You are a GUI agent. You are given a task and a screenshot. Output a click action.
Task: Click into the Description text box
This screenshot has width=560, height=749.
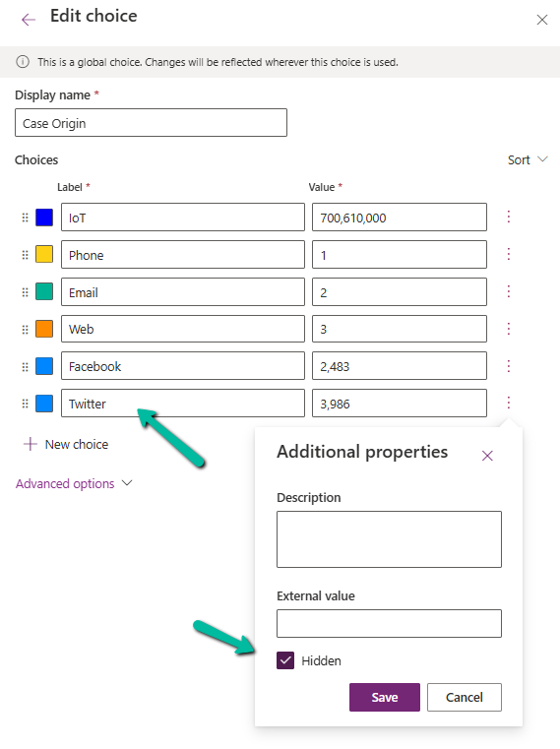click(x=389, y=539)
